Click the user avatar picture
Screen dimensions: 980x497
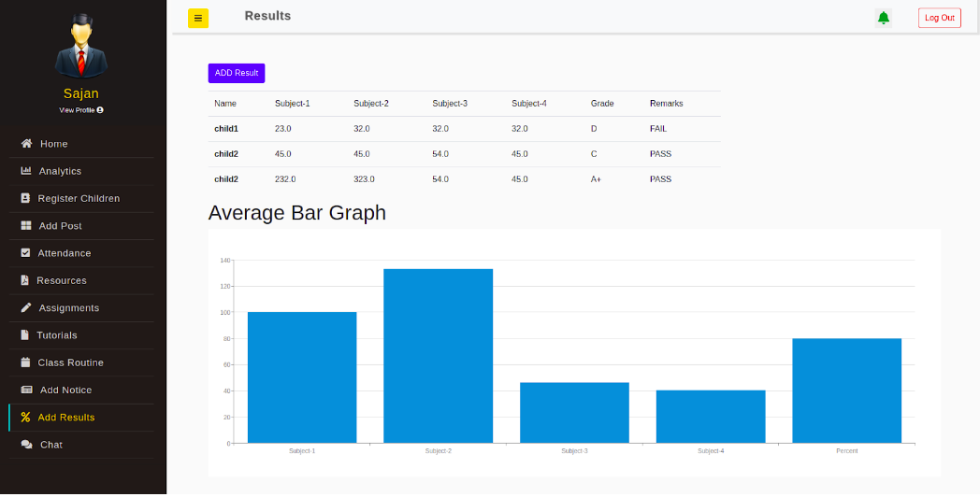click(81, 45)
